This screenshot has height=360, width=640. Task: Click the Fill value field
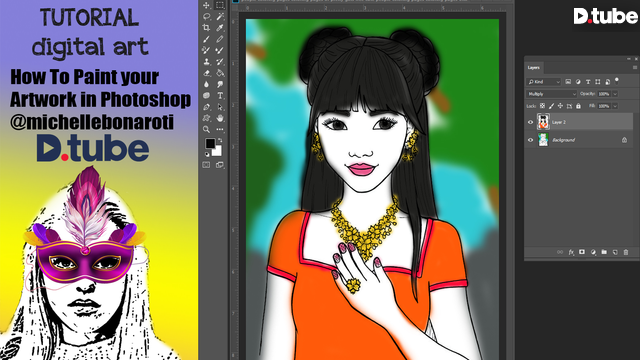[604, 106]
